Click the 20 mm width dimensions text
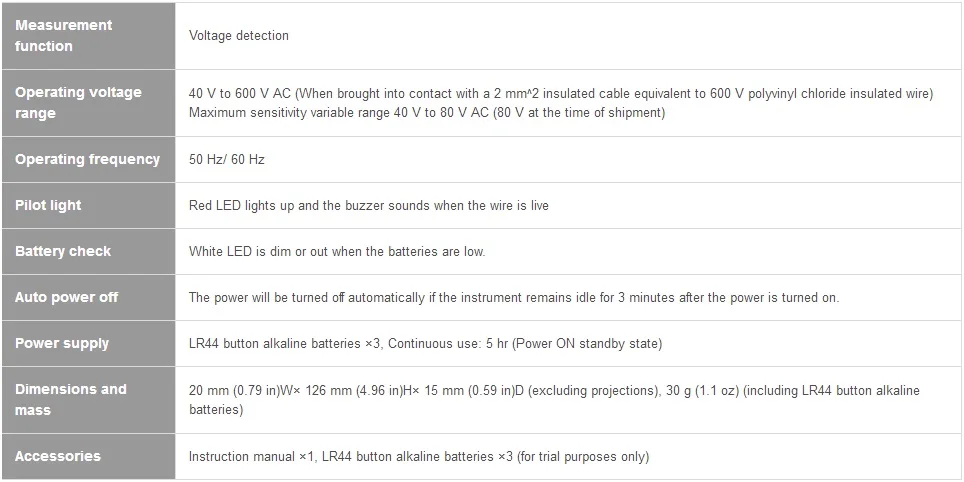This screenshot has height=482, width=964. (x=554, y=390)
